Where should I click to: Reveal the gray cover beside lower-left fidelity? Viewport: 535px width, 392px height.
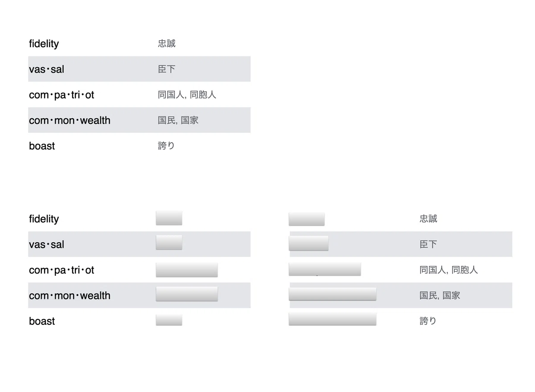169,218
